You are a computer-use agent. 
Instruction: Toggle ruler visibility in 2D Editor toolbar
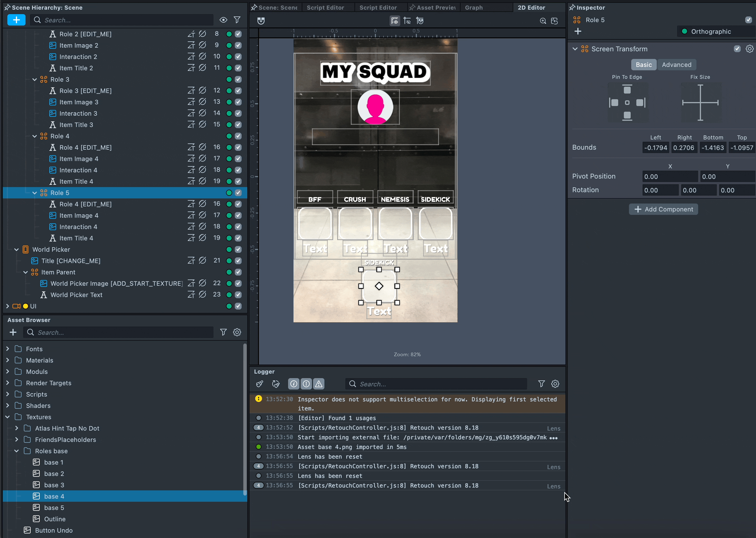(x=394, y=21)
